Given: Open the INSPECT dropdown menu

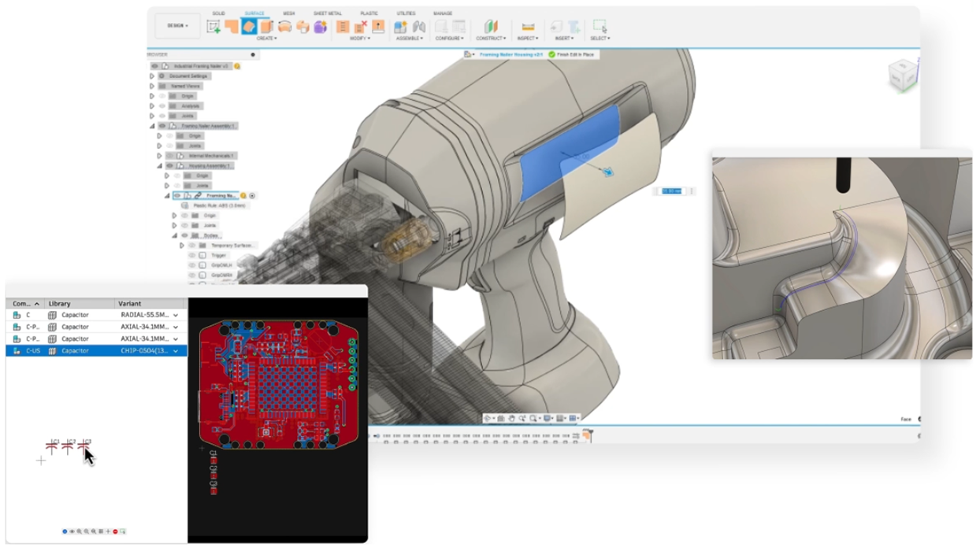Looking at the screenshot, I should tap(528, 38).
